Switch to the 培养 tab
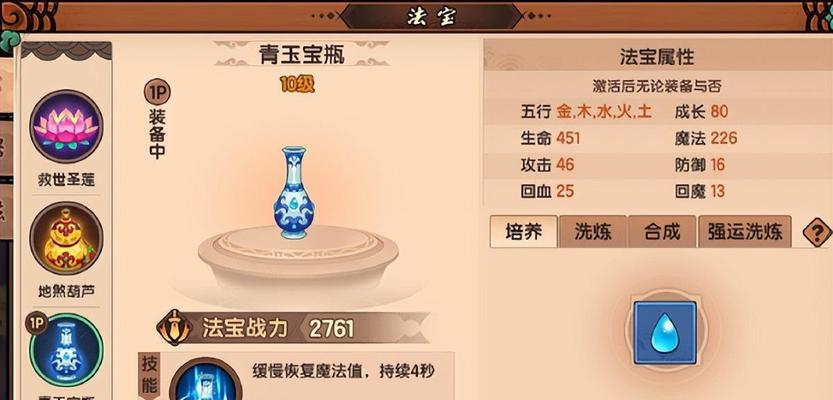The height and width of the screenshot is (400, 833). point(523,232)
